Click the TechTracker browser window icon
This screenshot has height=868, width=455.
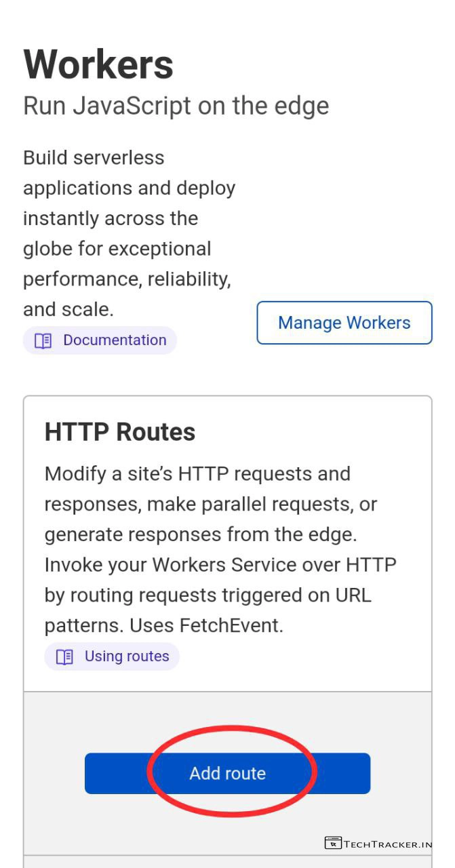tap(333, 844)
